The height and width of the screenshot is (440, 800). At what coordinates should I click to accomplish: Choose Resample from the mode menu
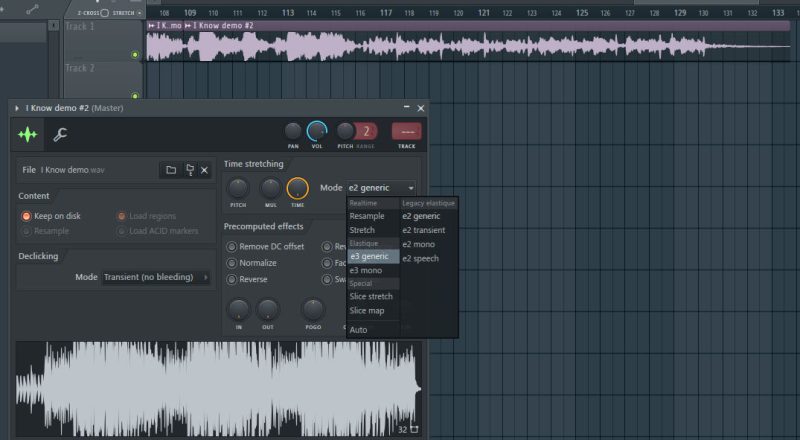coord(373,216)
